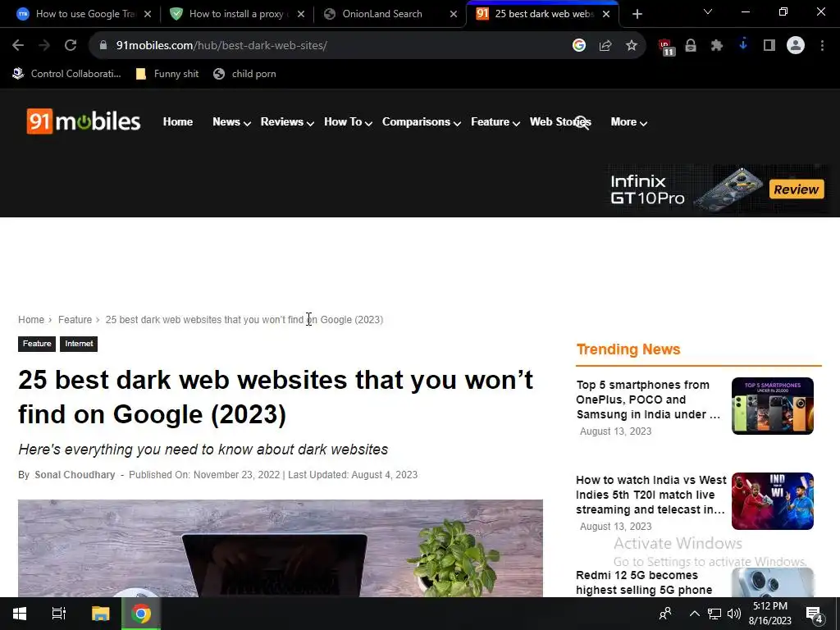Click the Review button on Infinix banner
This screenshot has width=840, height=630.
coord(797,189)
